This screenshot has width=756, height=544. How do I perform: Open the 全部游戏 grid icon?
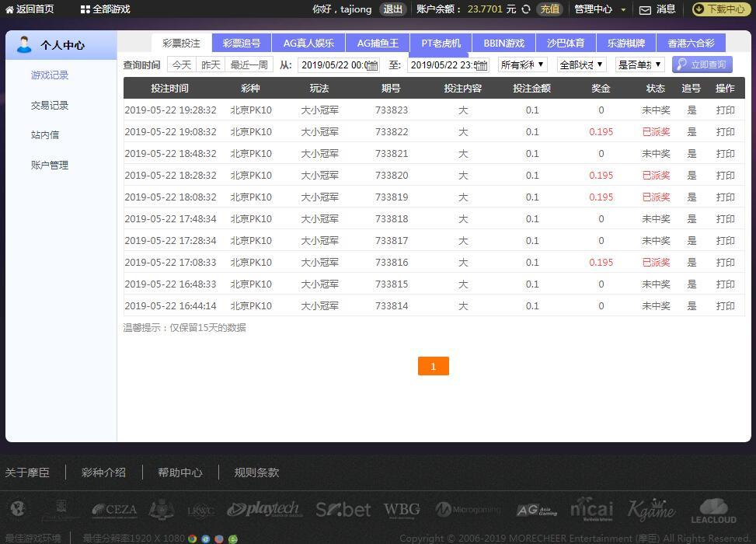coord(85,9)
